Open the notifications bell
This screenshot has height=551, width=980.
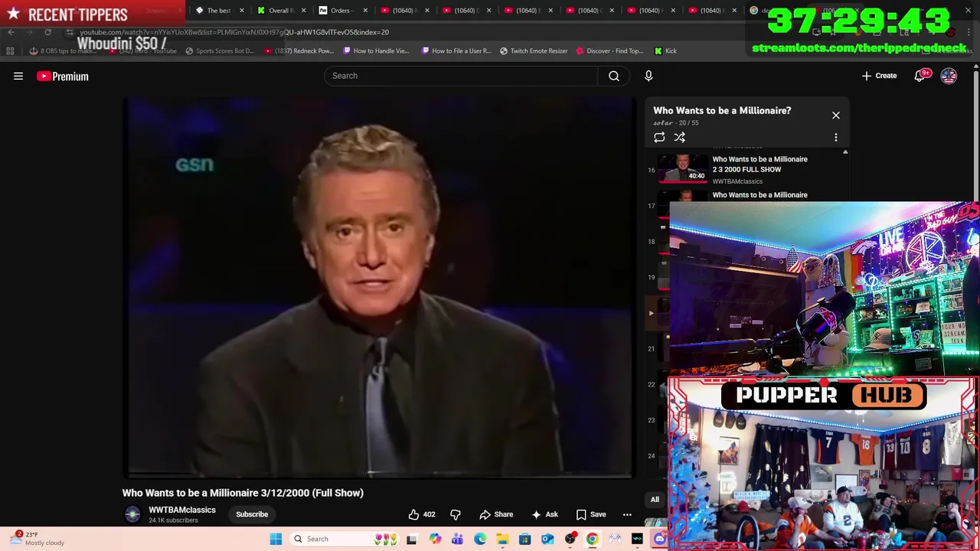click(920, 76)
